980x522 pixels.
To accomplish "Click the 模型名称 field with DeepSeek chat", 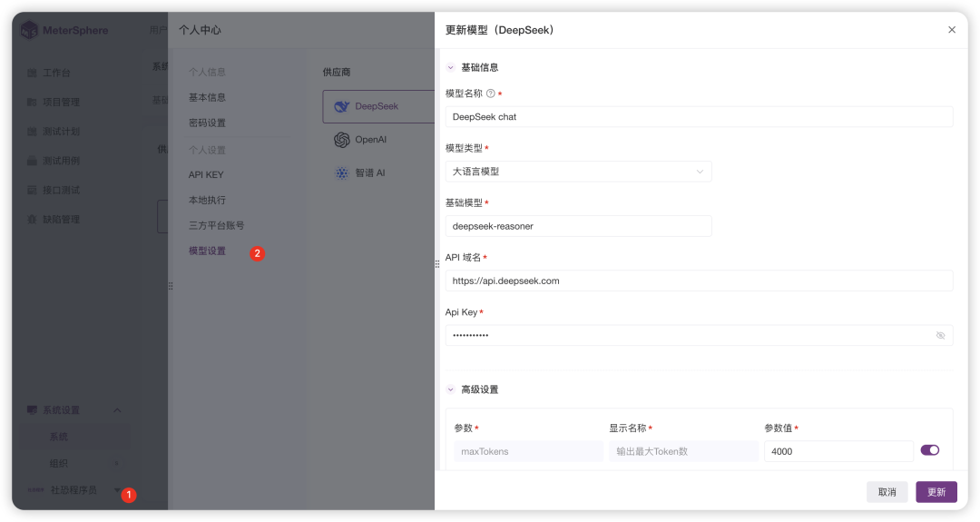I will point(699,117).
